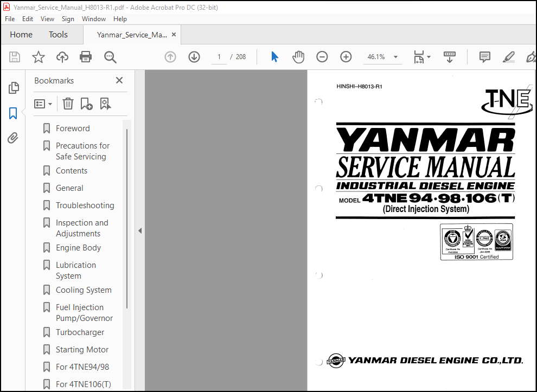Add a new bookmark
Image resolution: width=537 pixels, height=392 pixels.
coord(86,104)
